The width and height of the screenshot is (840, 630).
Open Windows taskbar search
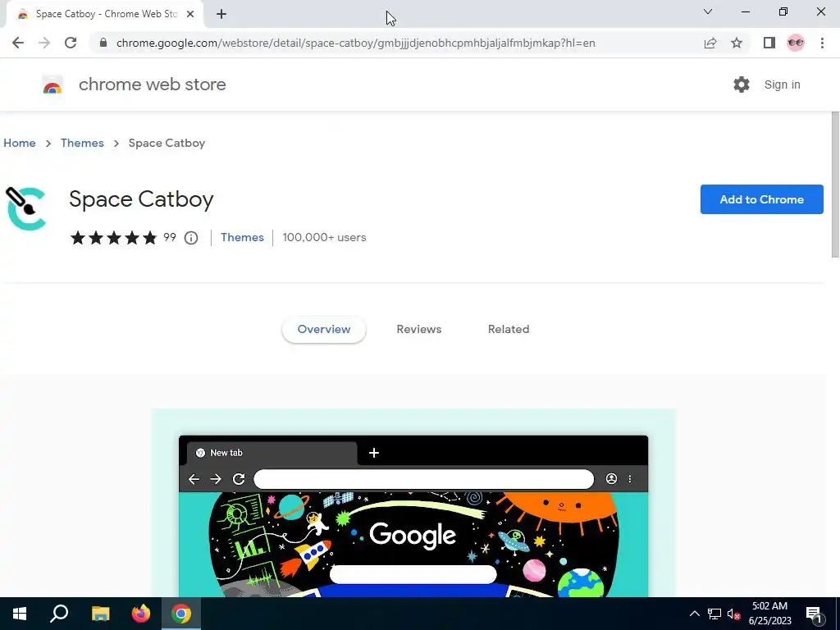tap(59, 614)
